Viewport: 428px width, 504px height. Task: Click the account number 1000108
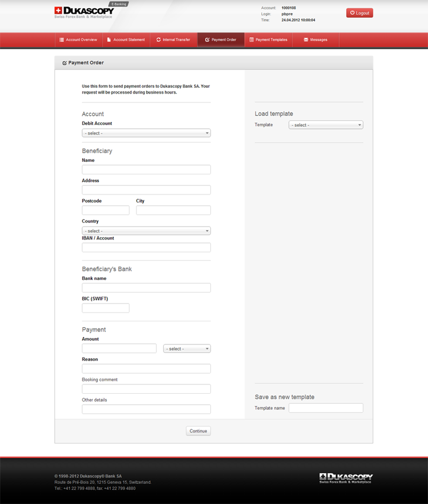coord(288,8)
